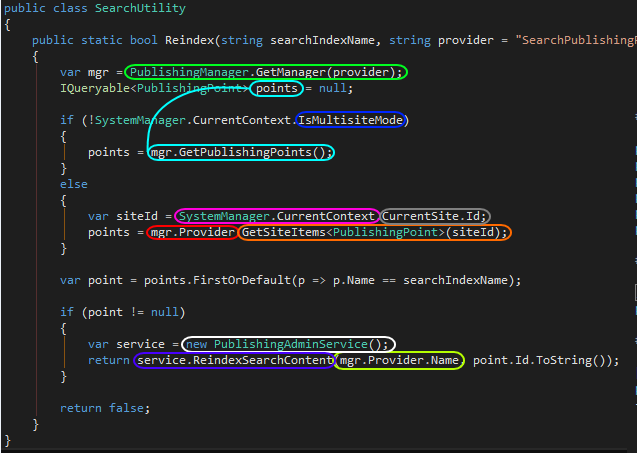Select the Reindex method name
This screenshot has width=637, height=453.
pos(189,40)
